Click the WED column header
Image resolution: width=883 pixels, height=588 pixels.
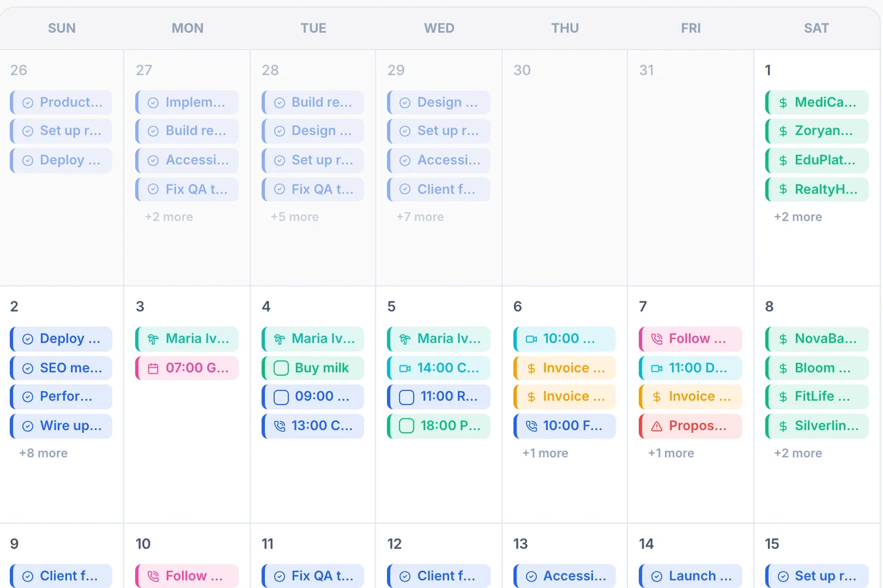(439, 28)
